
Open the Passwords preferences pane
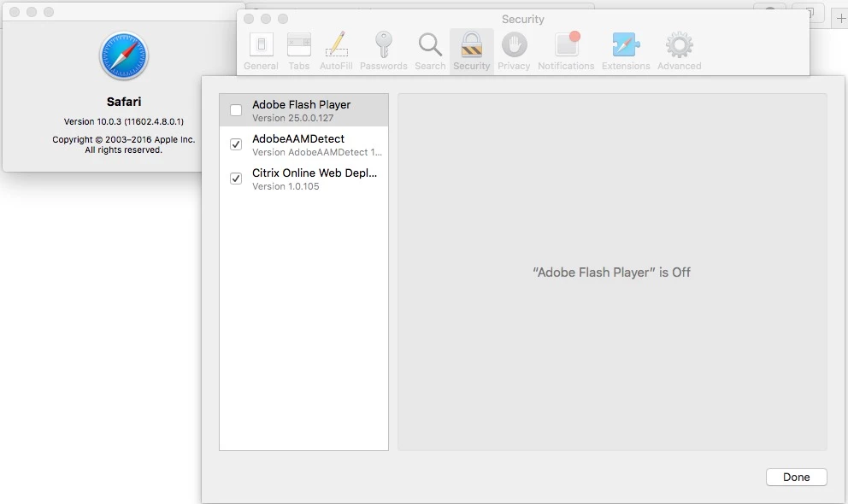point(384,51)
